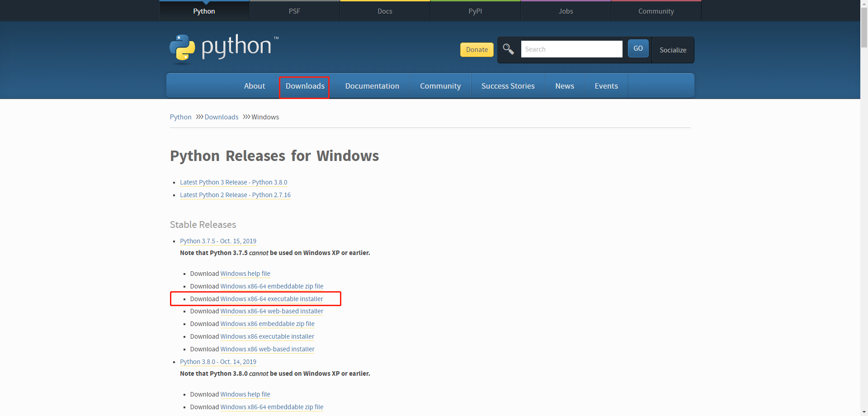Screen dimensions: 868x416
Task: Open Python 3.8.0 - Oct. 14, 2019 release
Action: 218,362
